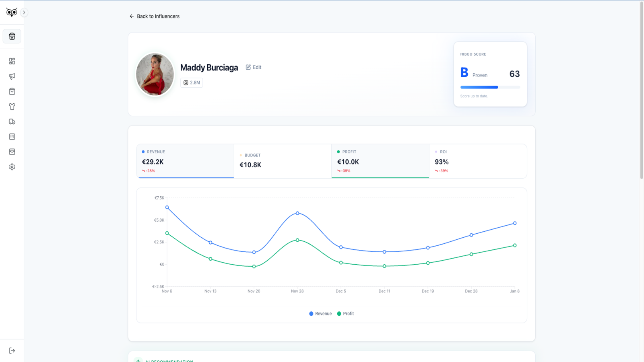
Task: Click the logout icon at sidebar bottom
Action: coord(12,350)
